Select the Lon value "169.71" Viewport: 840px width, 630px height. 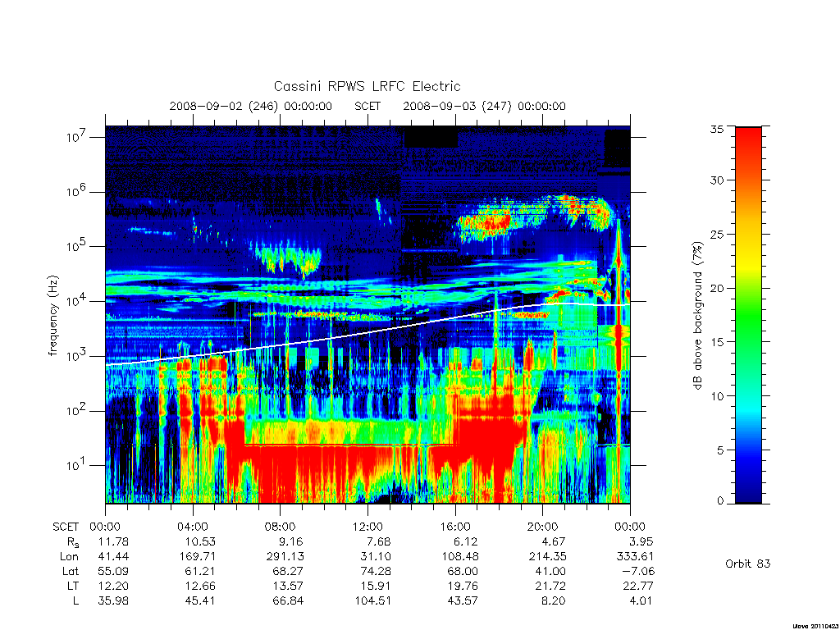198,557
